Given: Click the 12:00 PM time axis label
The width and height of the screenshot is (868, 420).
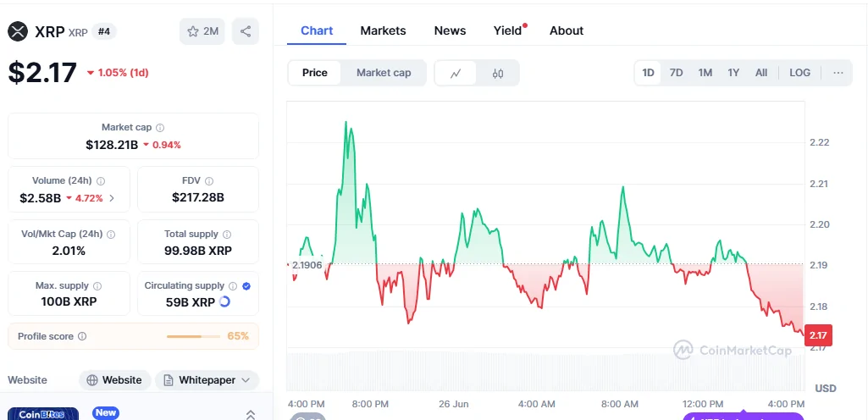Looking at the screenshot, I should coord(703,404).
